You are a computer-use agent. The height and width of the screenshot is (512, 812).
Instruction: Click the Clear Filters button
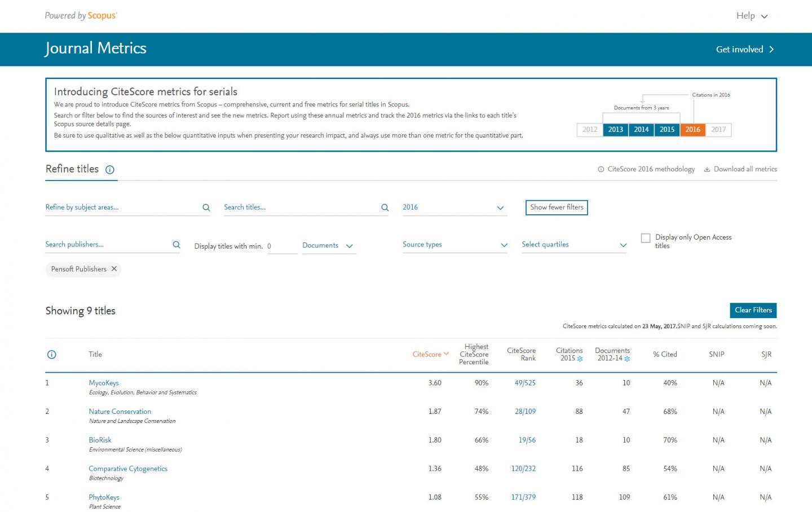pyautogui.click(x=753, y=310)
